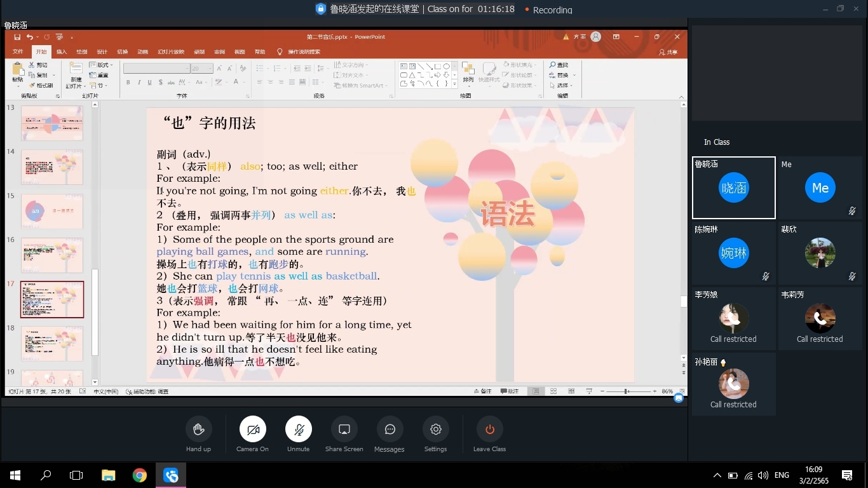Start sharing with Share Screen
This screenshot has width=868, height=488.
(344, 430)
